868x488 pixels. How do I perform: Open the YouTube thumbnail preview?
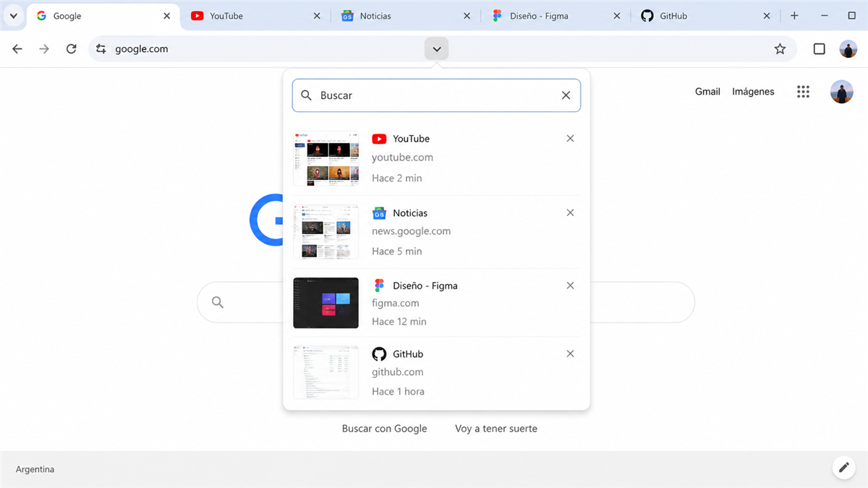[326, 158]
